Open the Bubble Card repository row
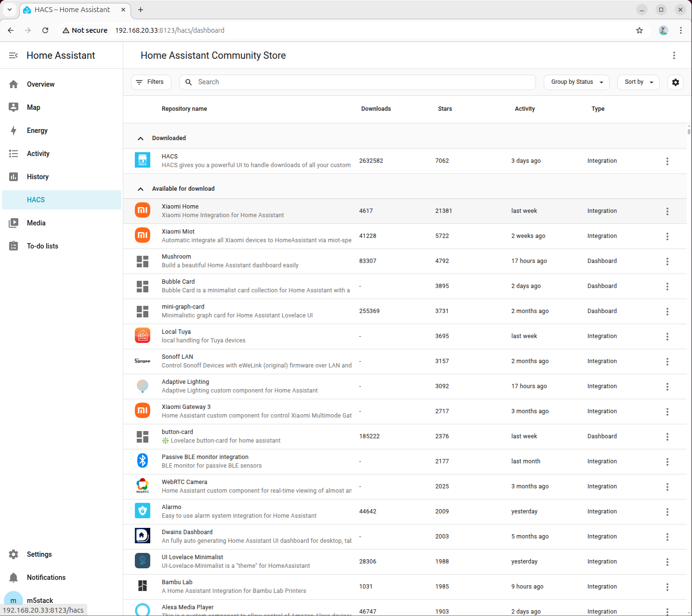 coord(255,286)
